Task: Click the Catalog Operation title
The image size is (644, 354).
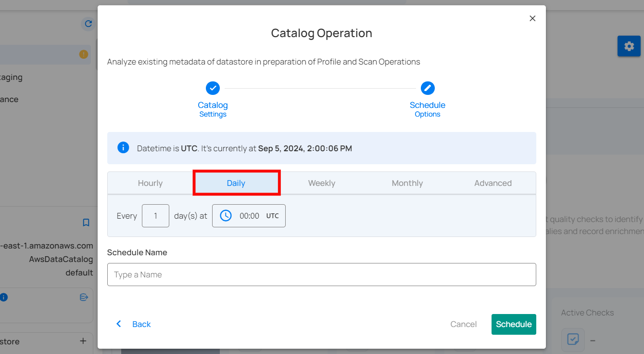Action: click(321, 33)
